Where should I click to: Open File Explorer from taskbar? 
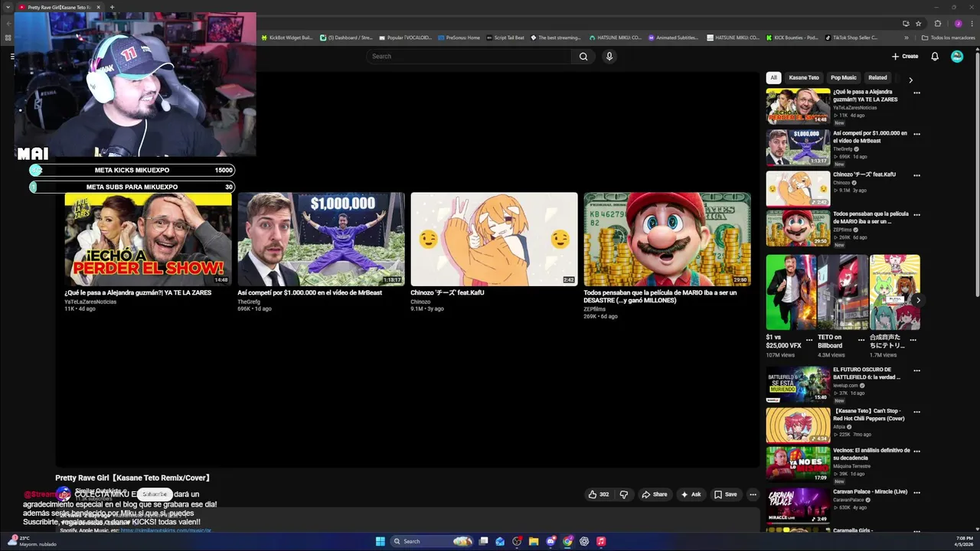pos(534,541)
